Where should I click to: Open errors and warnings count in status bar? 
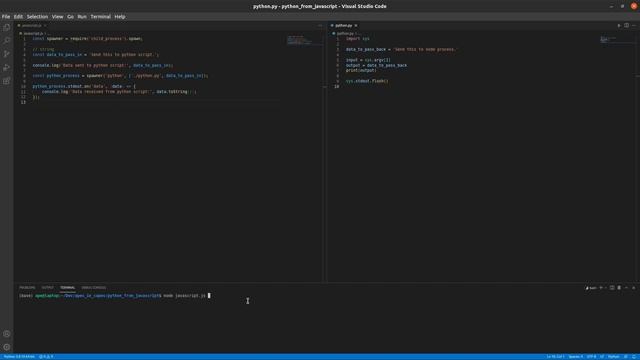pos(46,357)
